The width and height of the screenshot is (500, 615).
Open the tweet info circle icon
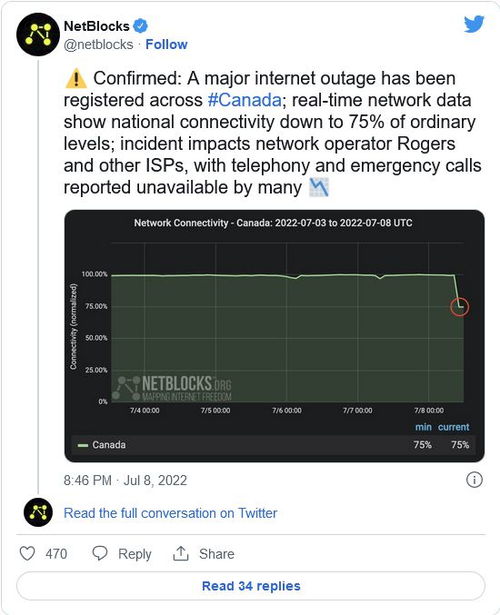[x=474, y=480]
